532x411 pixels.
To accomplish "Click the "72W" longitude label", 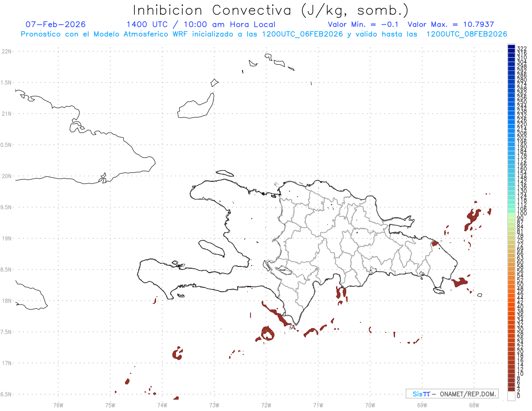I will (x=266, y=405).
